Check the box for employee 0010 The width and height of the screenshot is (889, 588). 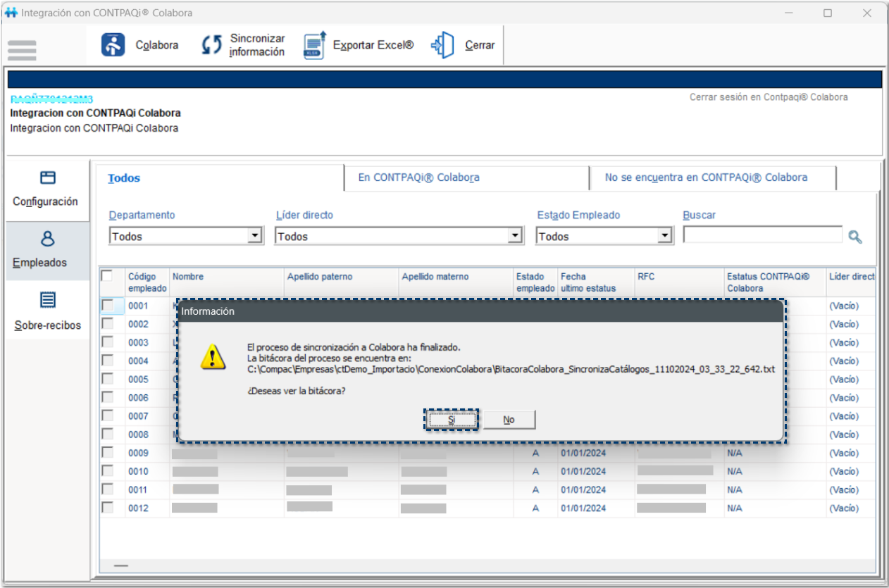108,471
